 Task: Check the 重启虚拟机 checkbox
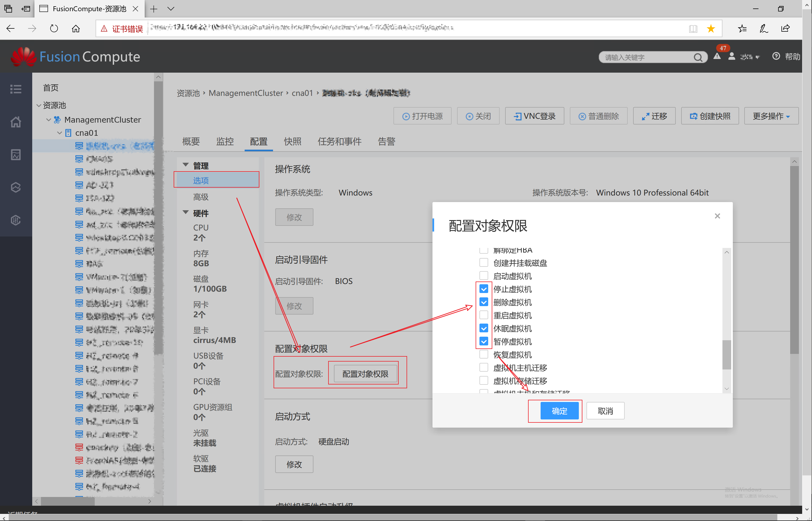484,315
